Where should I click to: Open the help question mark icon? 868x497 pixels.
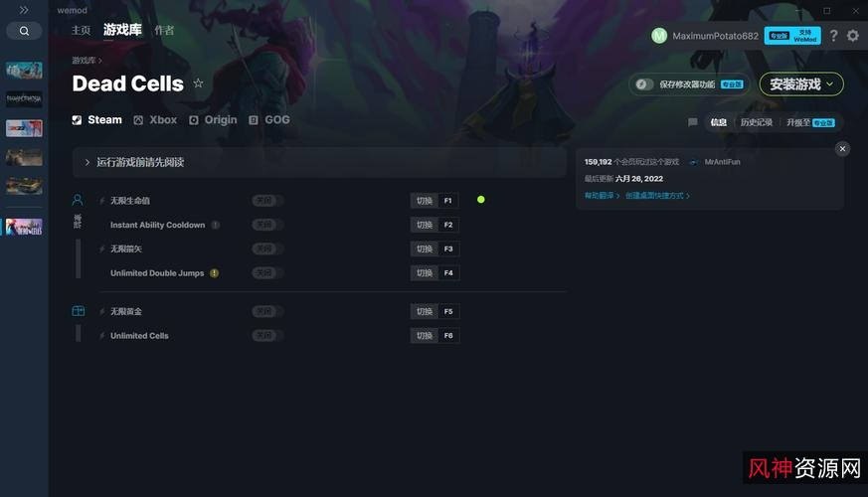833,36
